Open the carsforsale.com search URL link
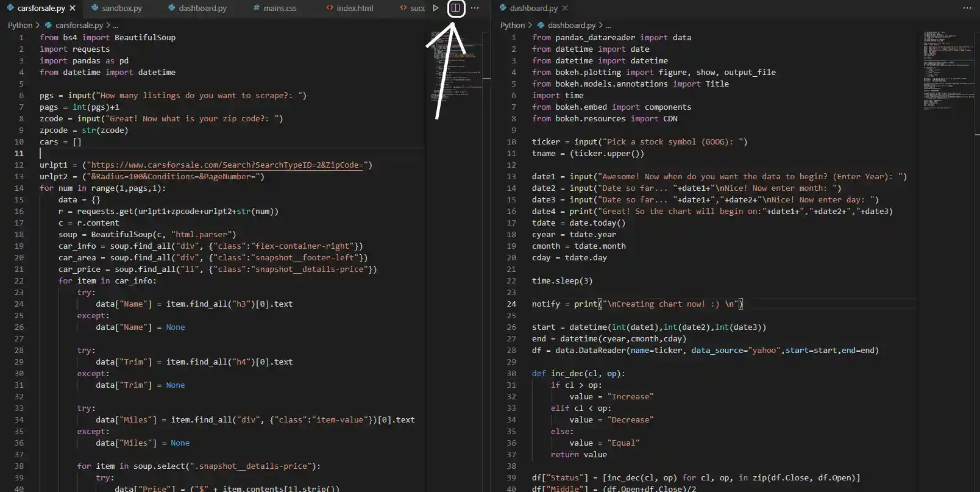Viewport: 980px width, 492px height. 227,165
